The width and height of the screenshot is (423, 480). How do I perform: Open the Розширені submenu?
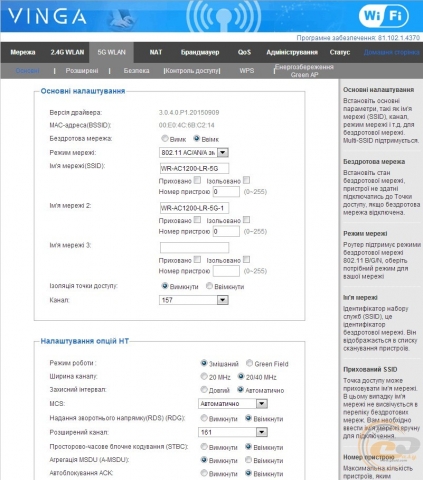82,71
